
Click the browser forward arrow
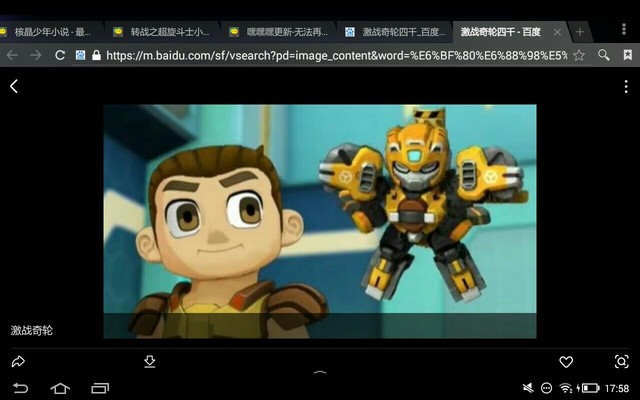pos(36,55)
